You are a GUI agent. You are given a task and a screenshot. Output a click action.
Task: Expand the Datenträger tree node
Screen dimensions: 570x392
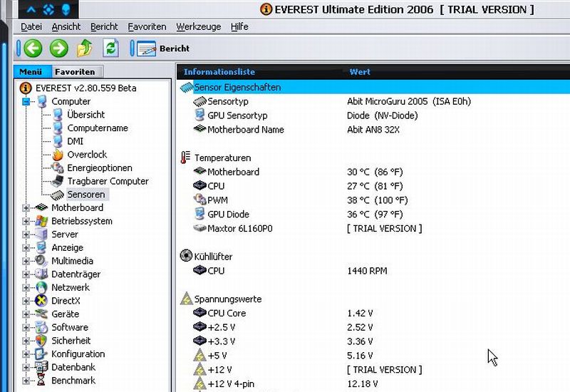click(x=26, y=274)
